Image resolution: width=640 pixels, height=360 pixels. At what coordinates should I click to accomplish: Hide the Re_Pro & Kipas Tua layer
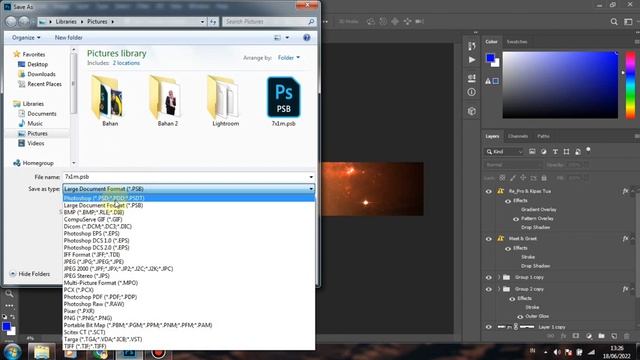click(488, 191)
